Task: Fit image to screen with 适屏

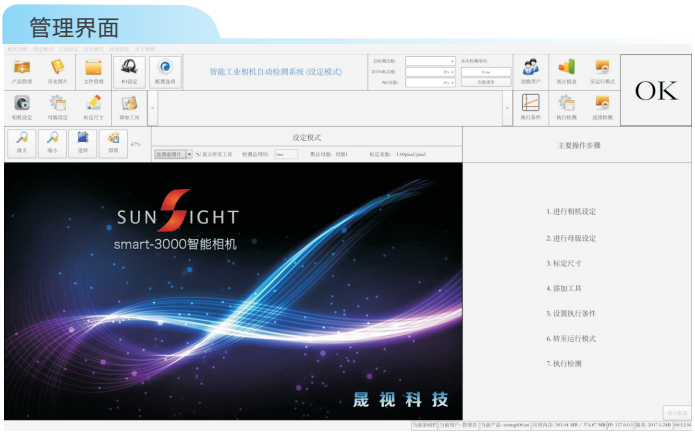Action: (x=83, y=142)
